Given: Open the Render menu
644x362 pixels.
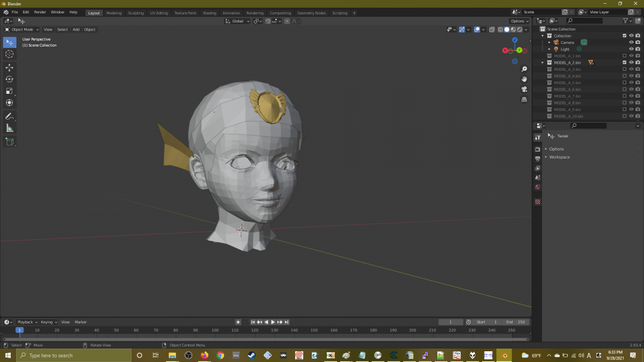Looking at the screenshot, I should (40, 12).
